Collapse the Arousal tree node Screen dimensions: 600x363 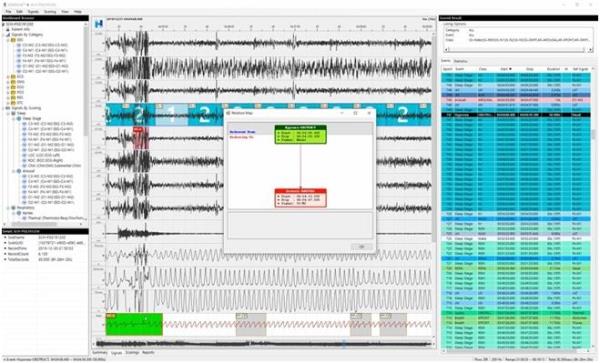(14, 171)
